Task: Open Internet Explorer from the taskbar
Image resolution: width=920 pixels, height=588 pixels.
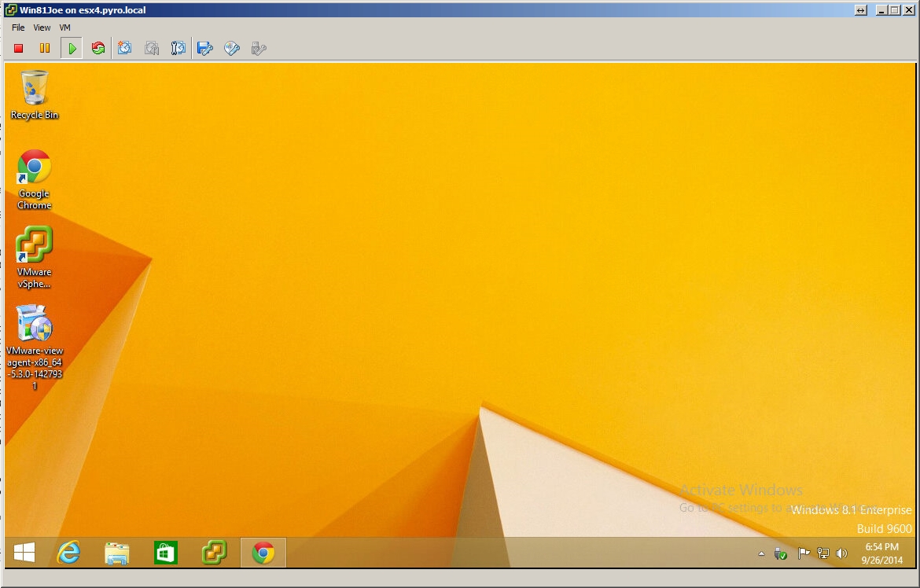Action: coord(69,553)
